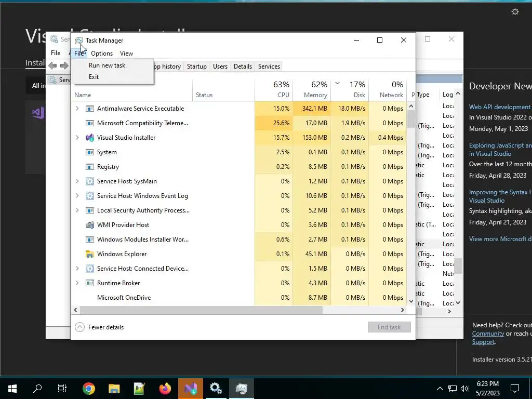Click the Service Host: Windows Event Log icon
The image size is (532, 399).
pyautogui.click(x=89, y=196)
